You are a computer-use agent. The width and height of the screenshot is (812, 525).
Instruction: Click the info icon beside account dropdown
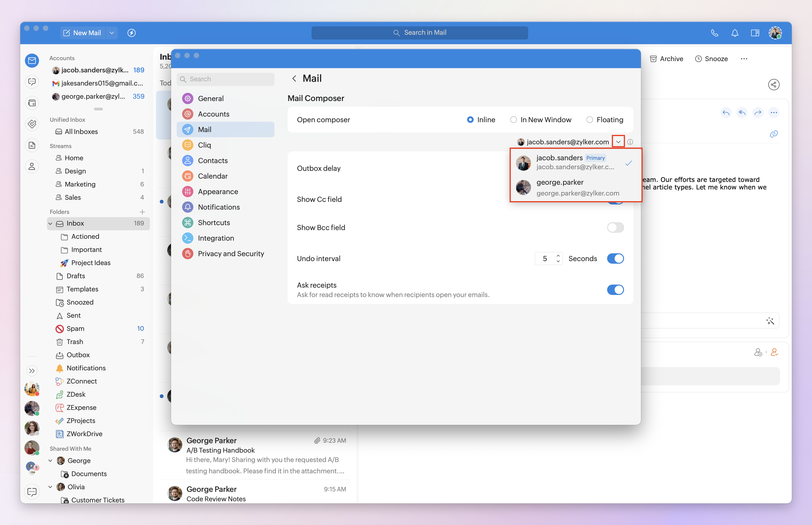point(630,142)
